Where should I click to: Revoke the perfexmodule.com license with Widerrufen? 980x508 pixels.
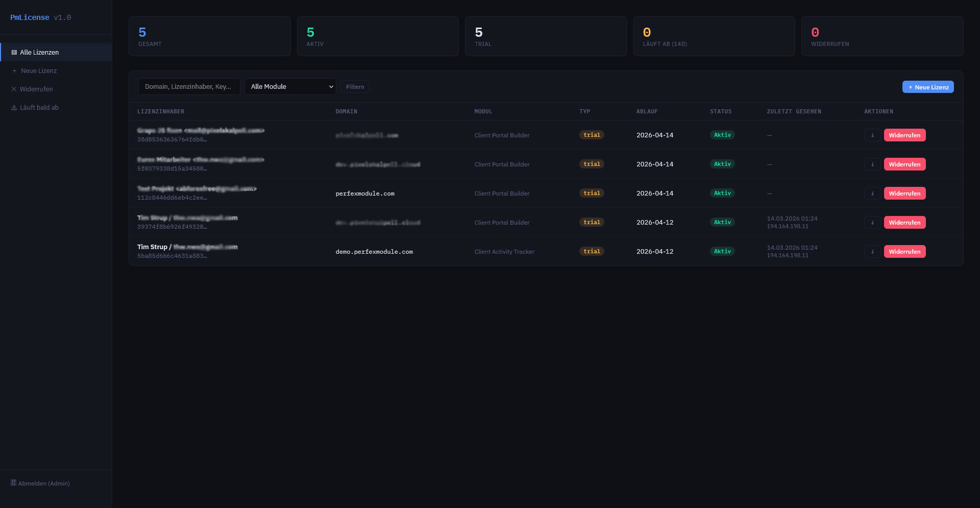click(x=904, y=193)
